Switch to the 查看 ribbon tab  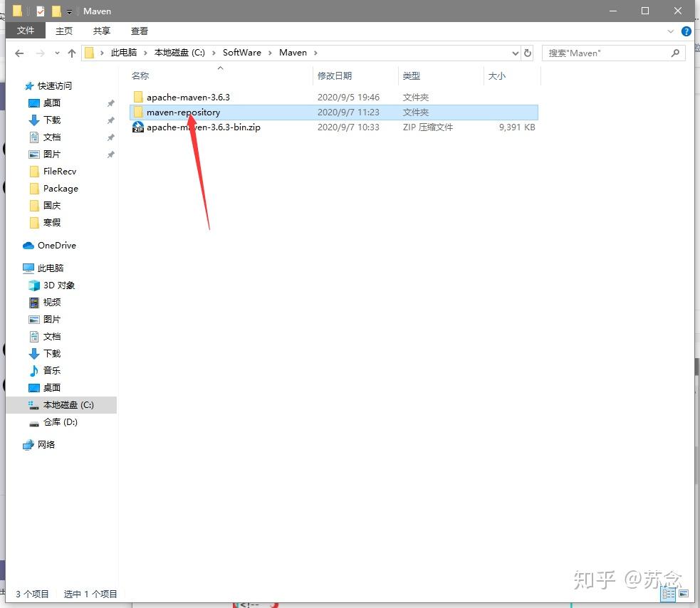tap(140, 31)
